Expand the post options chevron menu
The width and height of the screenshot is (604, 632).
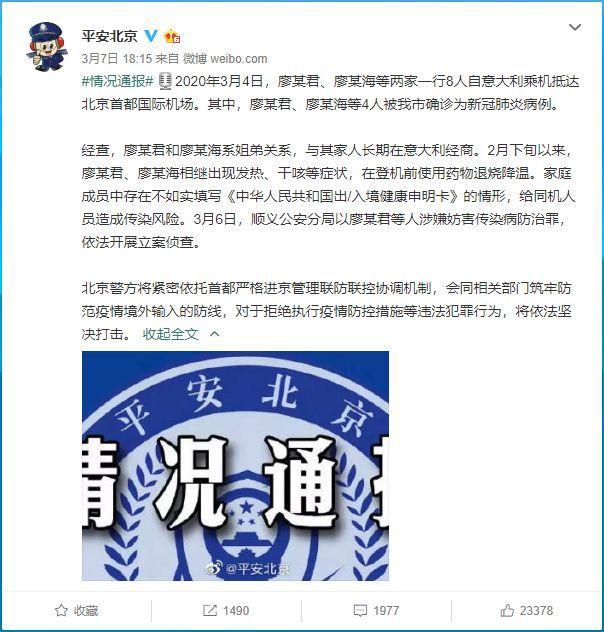click(x=575, y=27)
